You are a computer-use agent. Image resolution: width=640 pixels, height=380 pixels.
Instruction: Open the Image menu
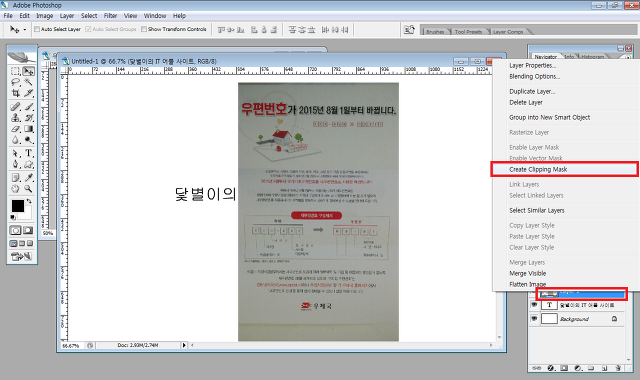pos(44,16)
